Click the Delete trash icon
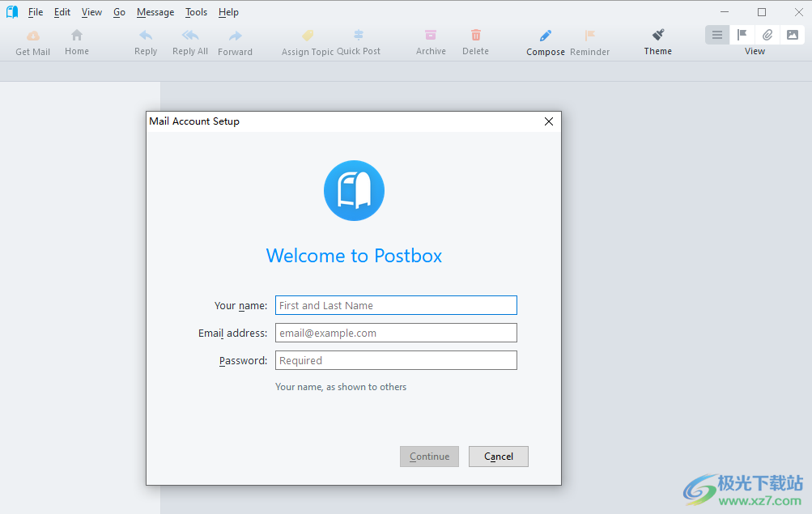This screenshot has height=514, width=812. tap(476, 35)
